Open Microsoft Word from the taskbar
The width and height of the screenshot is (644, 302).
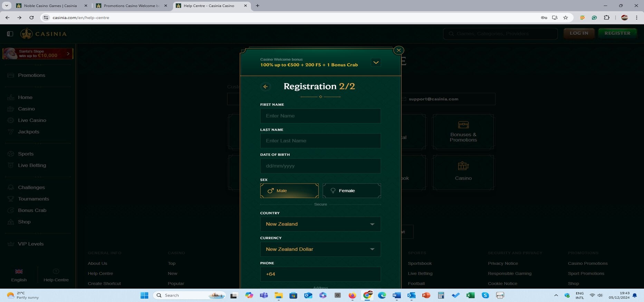tap(396, 295)
